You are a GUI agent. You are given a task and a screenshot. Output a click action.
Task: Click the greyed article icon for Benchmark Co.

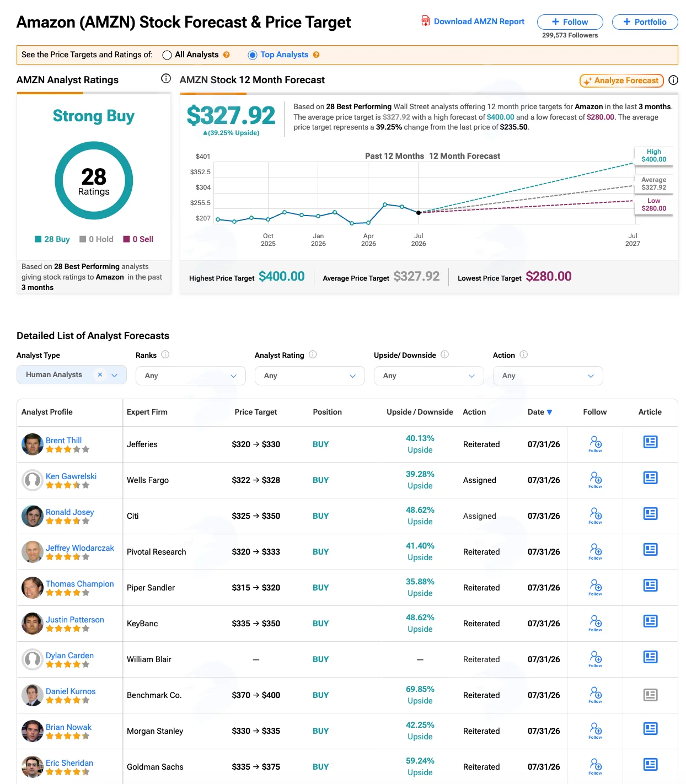pyautogui.click(x=650, y=695)
